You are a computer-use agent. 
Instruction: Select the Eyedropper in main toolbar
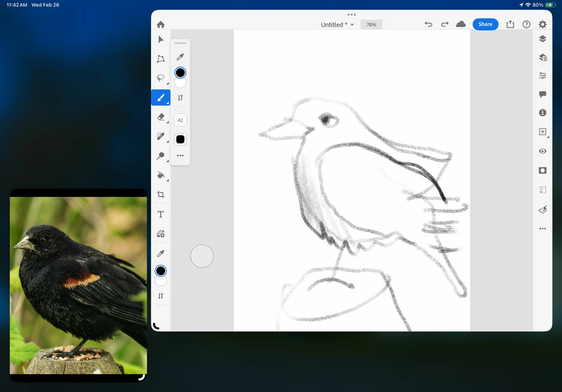tap(161, 253)
